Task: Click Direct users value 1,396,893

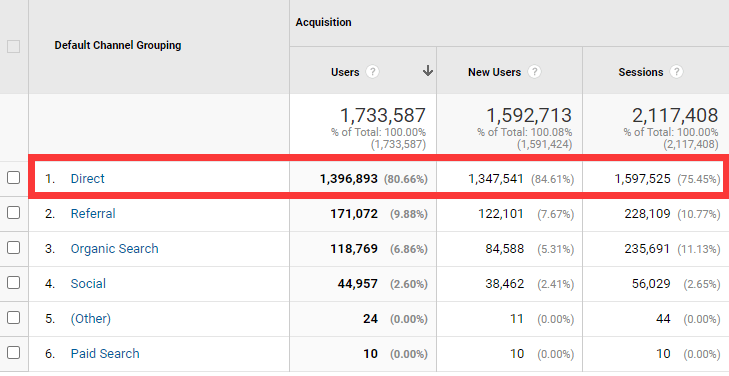Action: [349, 179]
